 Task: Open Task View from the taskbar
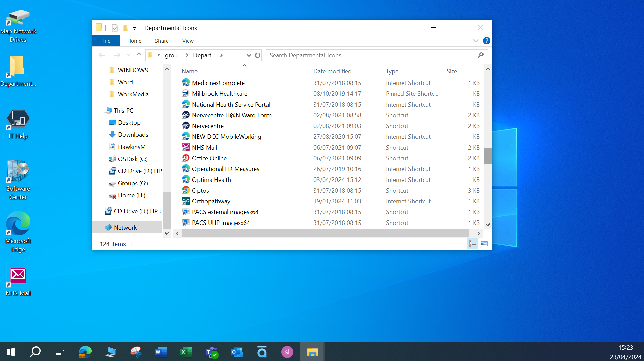[x=59, y=352]
